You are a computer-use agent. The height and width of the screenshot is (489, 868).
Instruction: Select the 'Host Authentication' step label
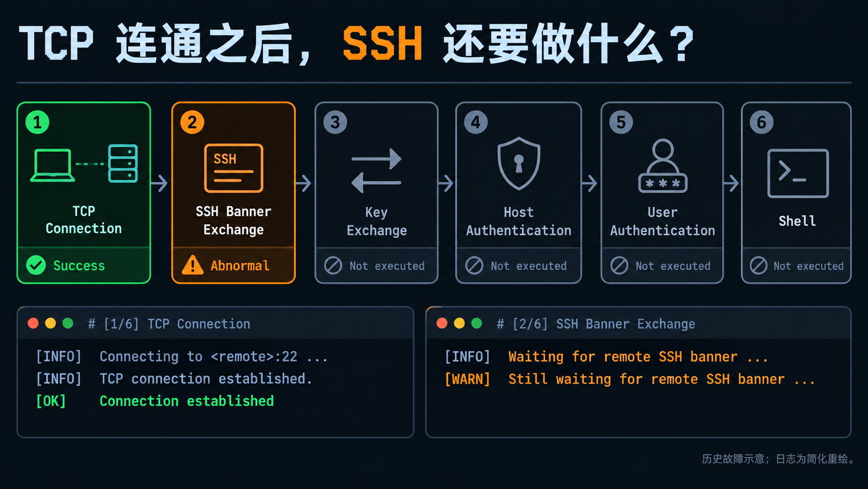pos(519,221)
